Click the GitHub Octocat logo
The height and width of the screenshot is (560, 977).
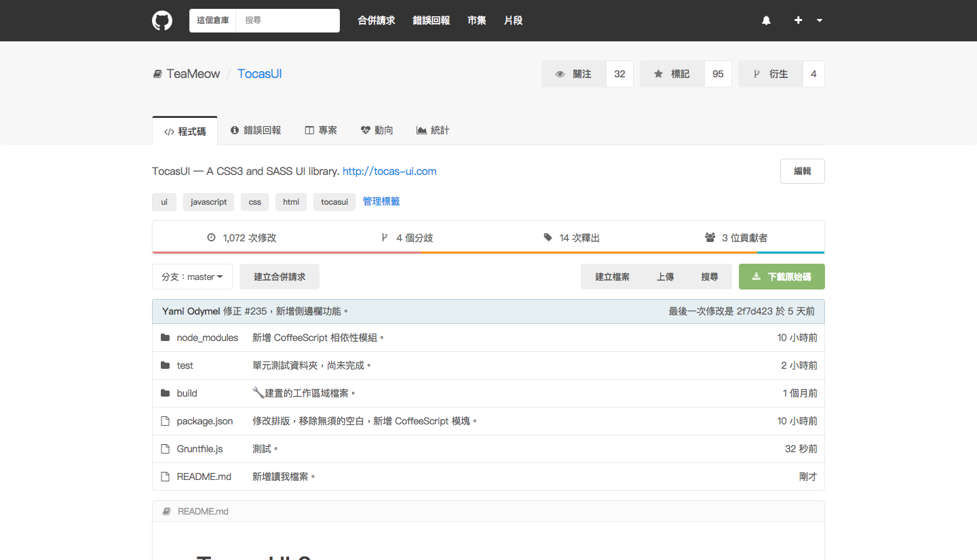coord(162,20)
